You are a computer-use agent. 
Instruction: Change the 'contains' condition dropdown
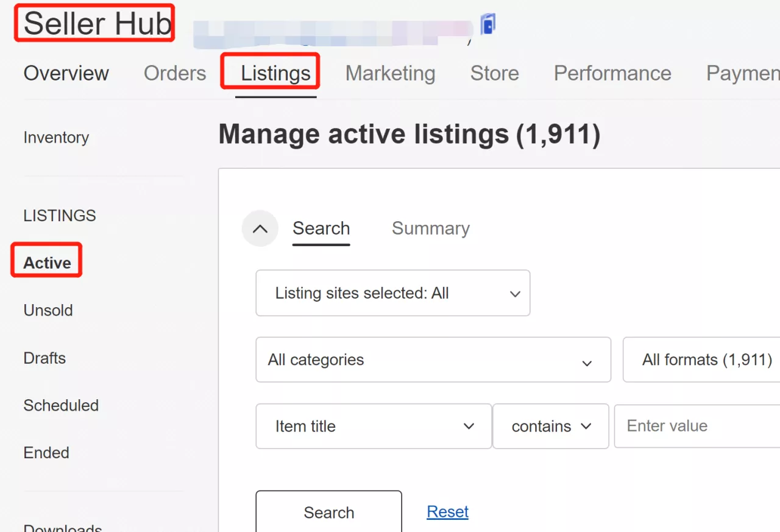pyautogui.click(x=551, y=426)
